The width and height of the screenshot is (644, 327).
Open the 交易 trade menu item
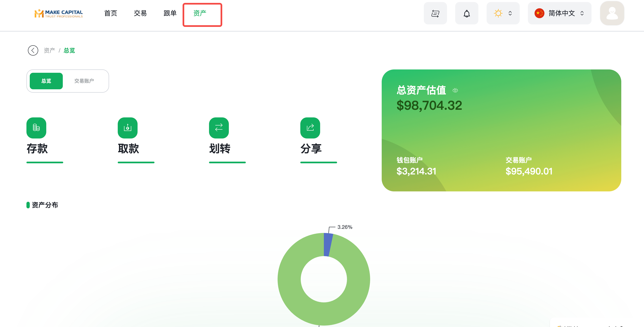point(140,13)
